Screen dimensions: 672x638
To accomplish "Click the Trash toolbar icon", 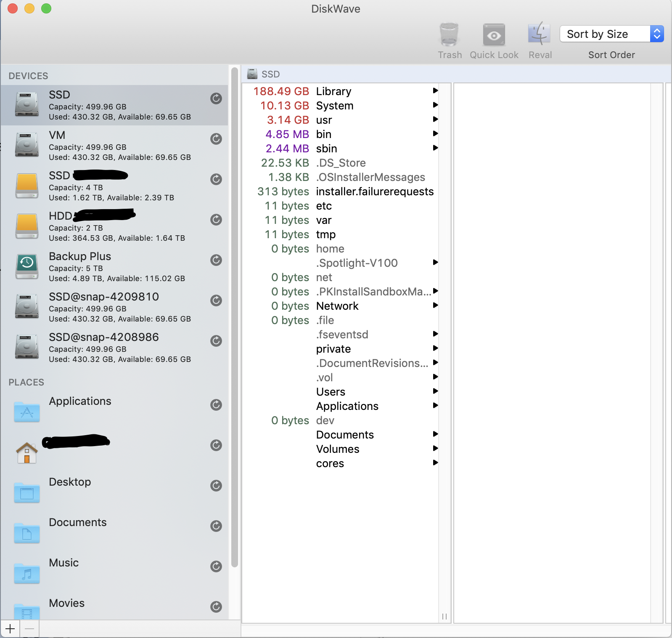I will coord(449,35).
